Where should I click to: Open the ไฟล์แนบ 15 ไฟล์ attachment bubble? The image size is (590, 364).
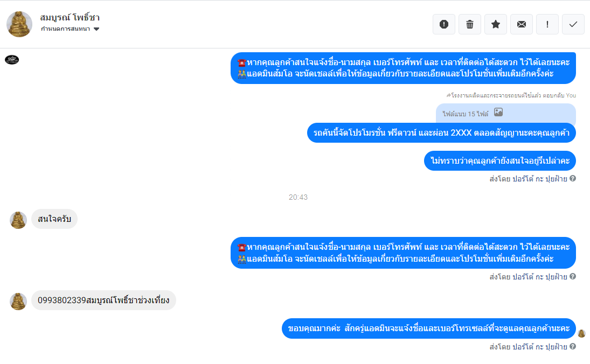pyautogui.click(x=506, y=113)
